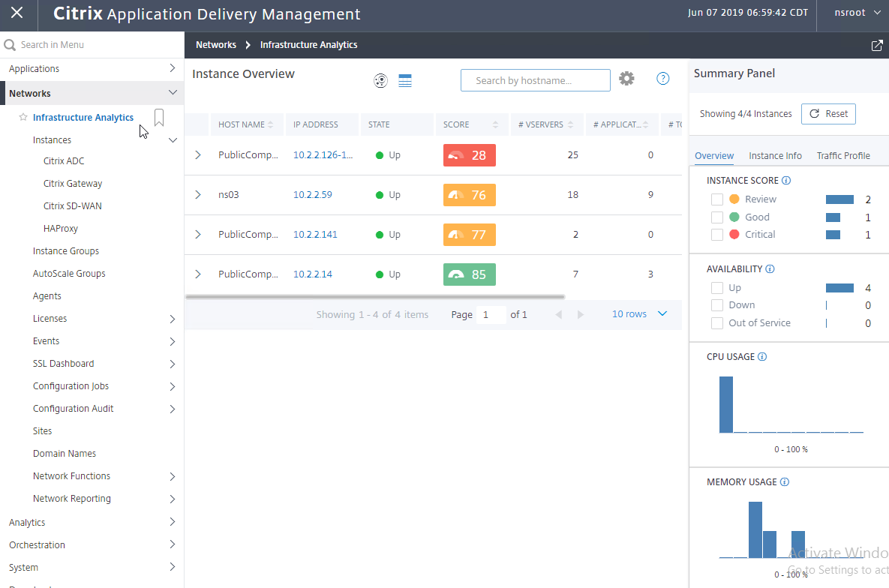Check the Down availability filter
Screen dimensions: 889x588
pos(717,305)
